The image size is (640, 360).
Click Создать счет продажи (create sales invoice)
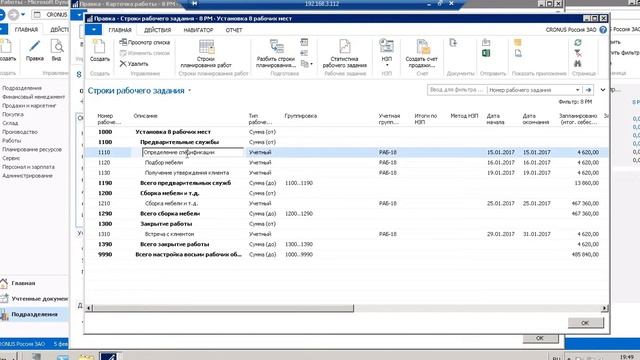point(422,53)
